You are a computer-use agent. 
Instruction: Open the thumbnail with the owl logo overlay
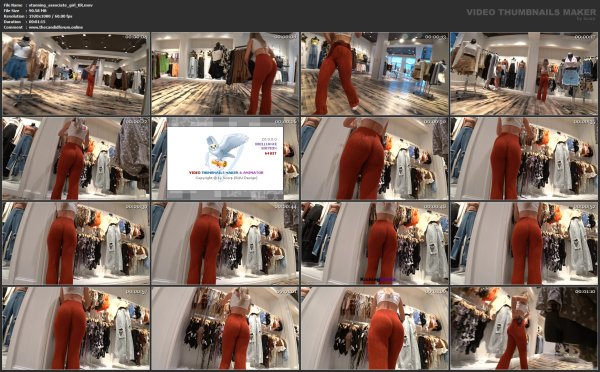[225, 158]
